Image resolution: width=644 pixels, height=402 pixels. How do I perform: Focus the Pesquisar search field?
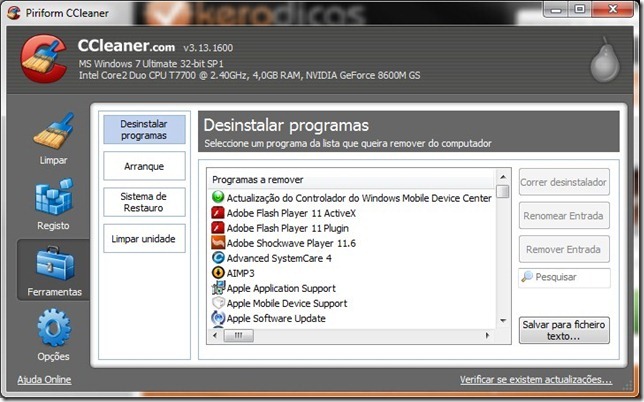point(564,277)
